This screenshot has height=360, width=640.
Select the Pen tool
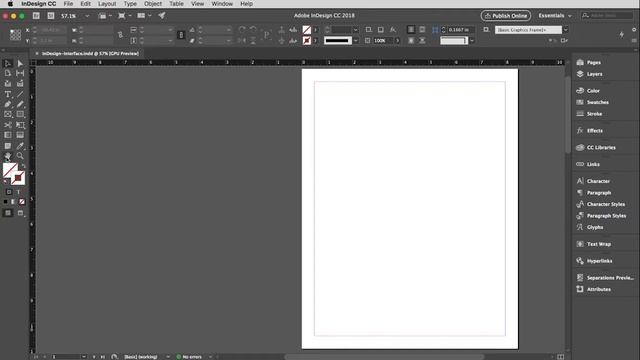(7, 104)
